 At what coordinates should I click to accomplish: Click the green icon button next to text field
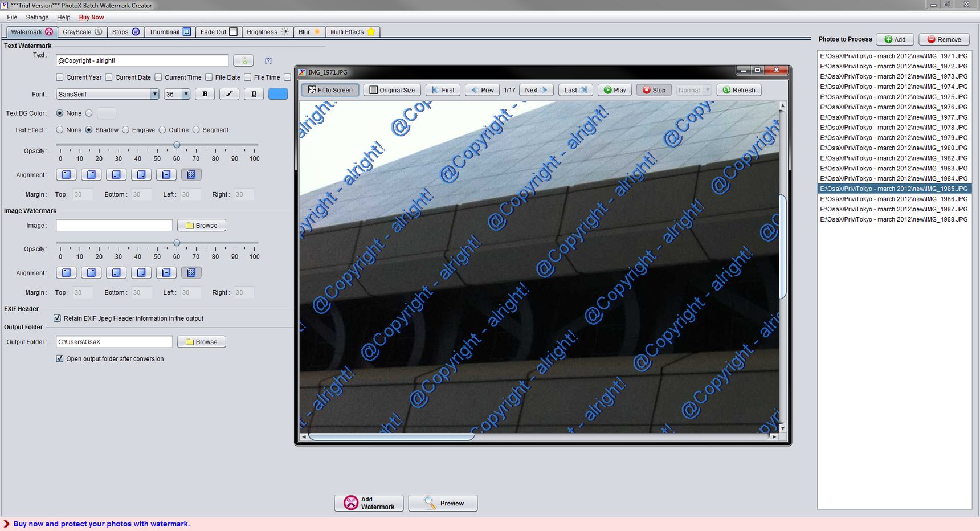(x=243, y=60)
